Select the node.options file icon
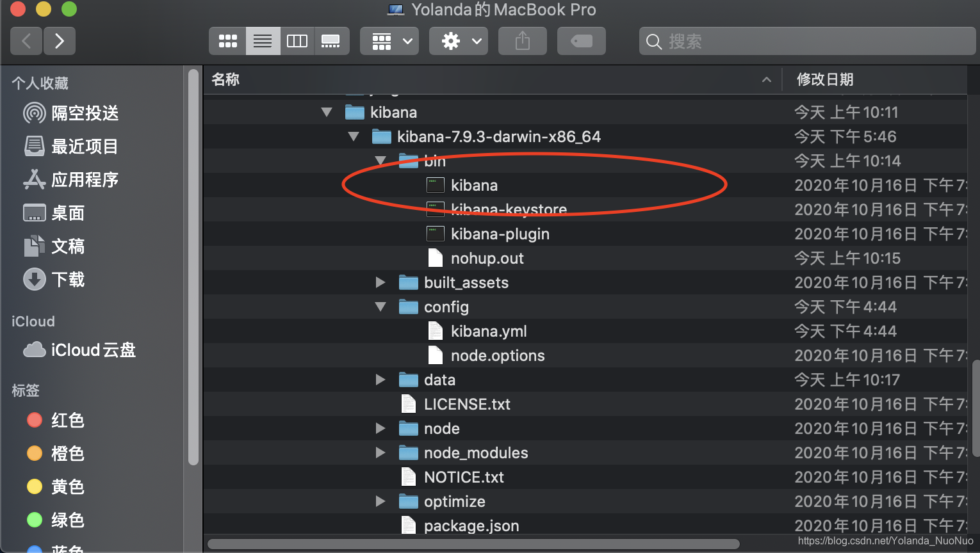This screenshot has width=980, height=553. [436, 356]
